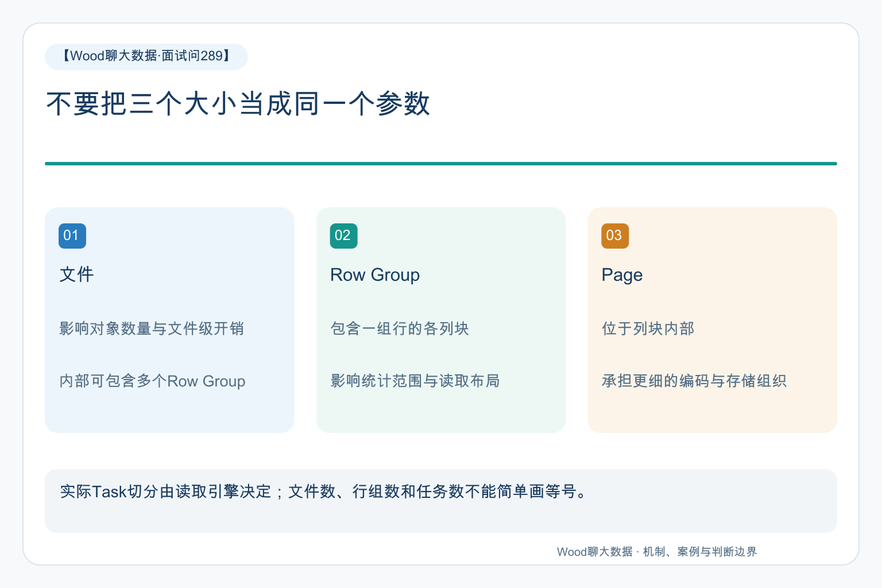
Task: Click the blue 01 number badge
Action: [x=72, y=235]
